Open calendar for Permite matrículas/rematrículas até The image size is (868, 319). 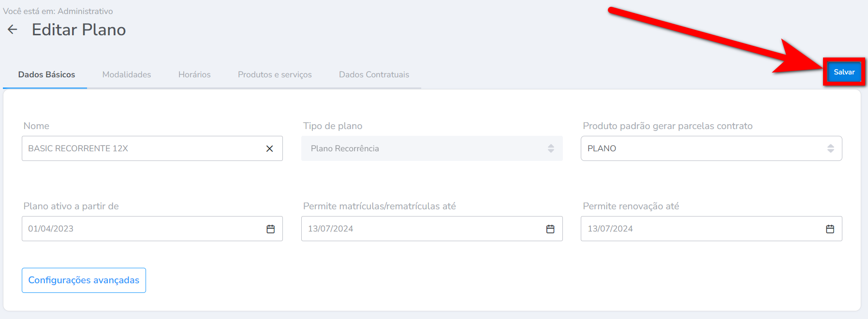550,229
